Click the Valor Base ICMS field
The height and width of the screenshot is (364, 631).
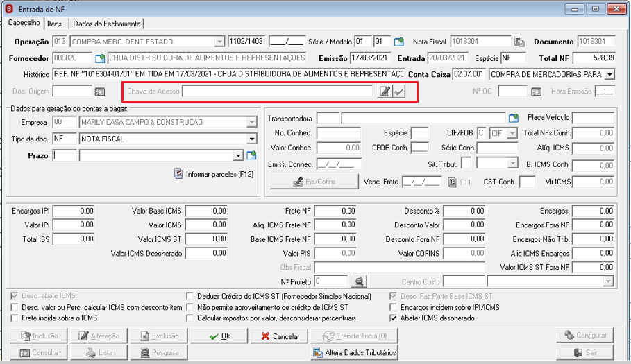tap(206, 211)
